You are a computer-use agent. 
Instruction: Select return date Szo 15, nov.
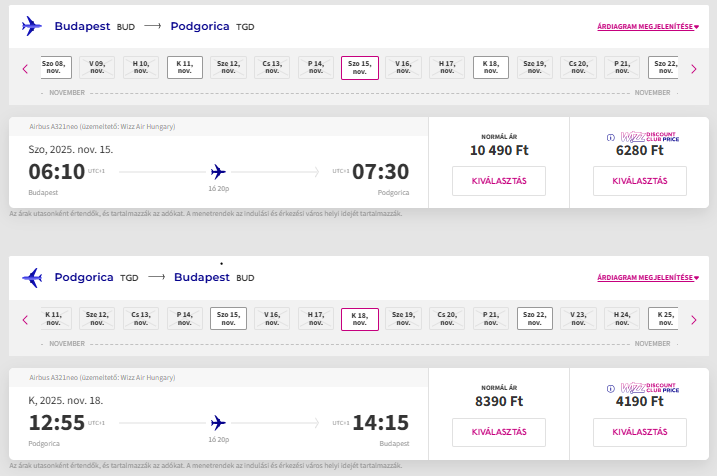point(228,319)
